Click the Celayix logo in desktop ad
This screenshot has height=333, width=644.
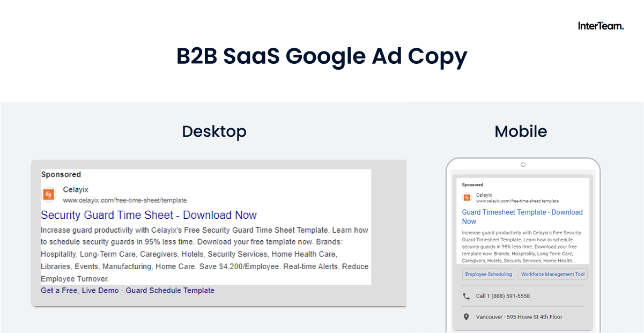tap(49, 194)
